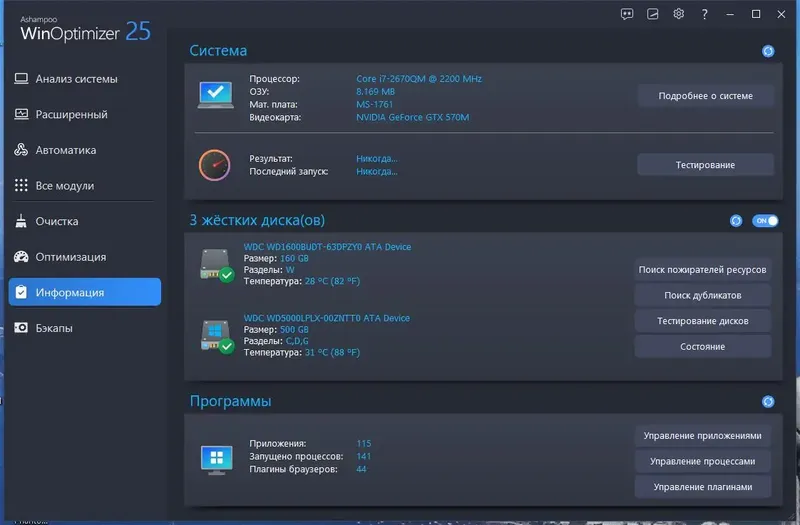
Task: Open settings gear icon
Action: pyautogui.click(x=678, y=14)
